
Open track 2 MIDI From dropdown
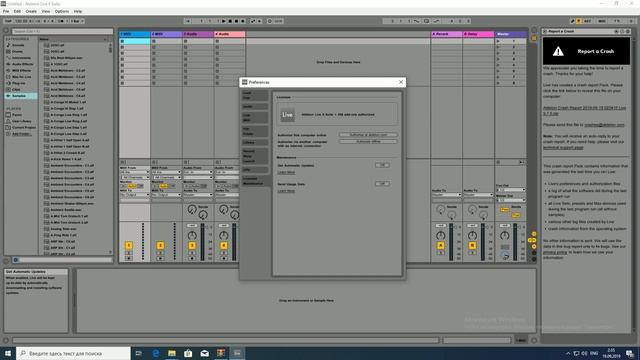pos(167,172)
